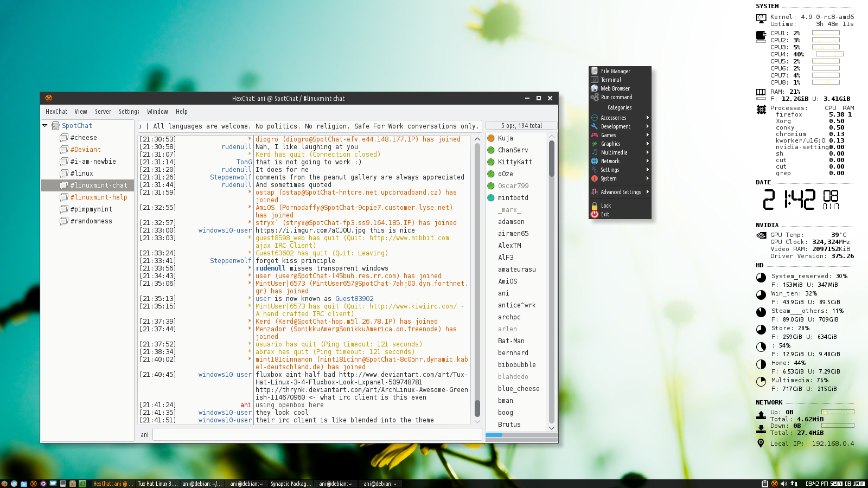Expand the Accessories submenu arrow
This screenshot has height=488, width=868.
(x=647, y=118)
